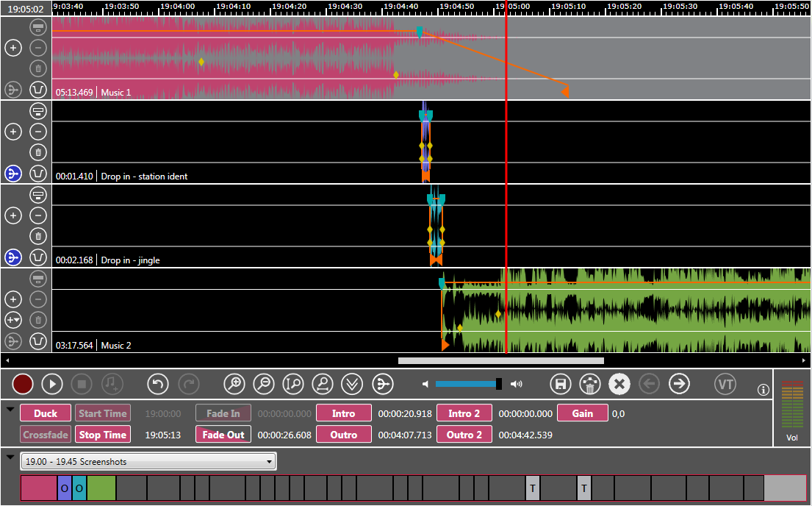Click the Save disk icon
Image resolution: width=812 pixels, height=506 pixels.
point(561,384)
